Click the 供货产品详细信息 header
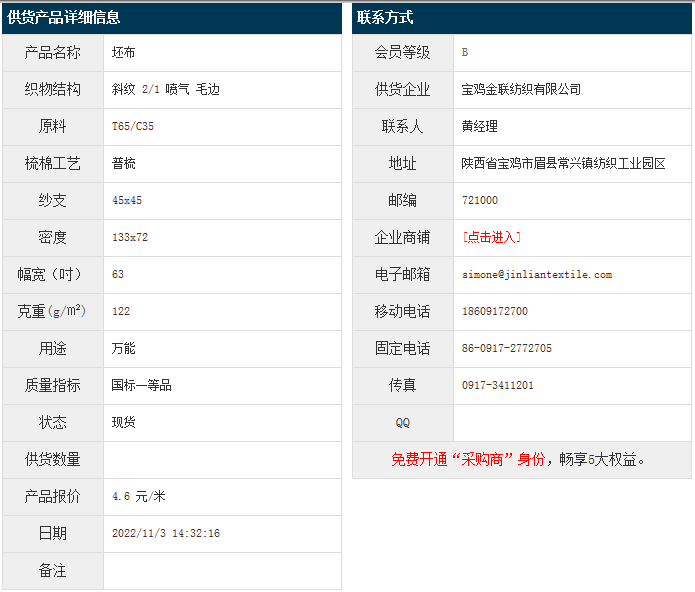The image size is (695, 592). 64,17
